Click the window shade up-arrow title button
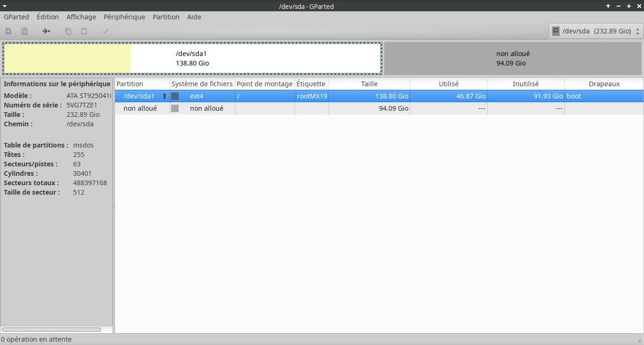The image size is (644, 345). point(608,6)
